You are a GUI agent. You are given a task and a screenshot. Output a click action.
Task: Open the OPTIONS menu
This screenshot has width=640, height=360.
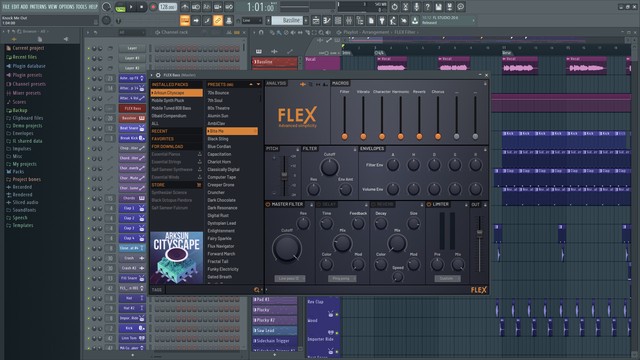coord(67,7)
